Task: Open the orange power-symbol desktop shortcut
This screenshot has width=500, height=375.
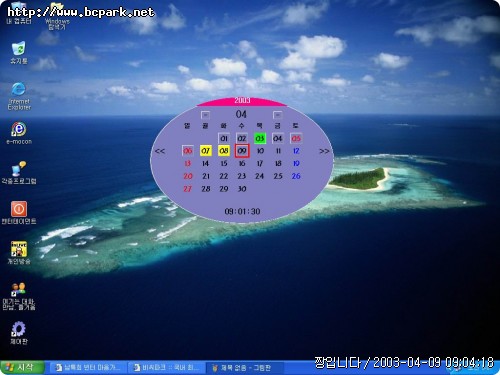Action: point(19,213)
